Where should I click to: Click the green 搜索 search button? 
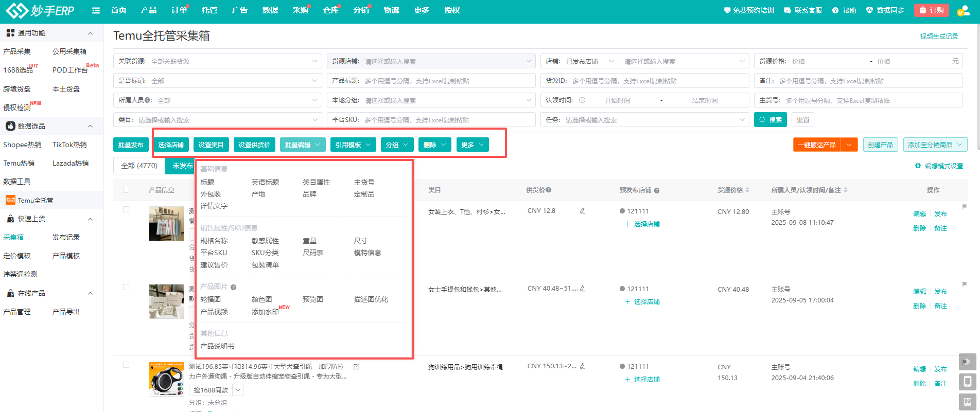[770, 120]
